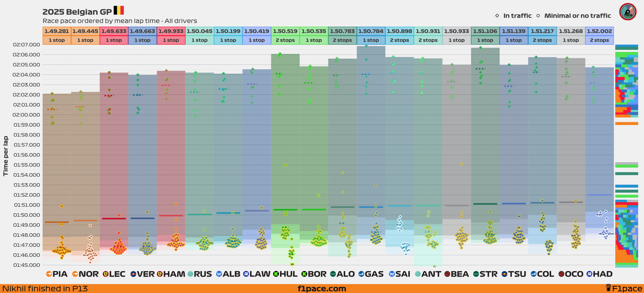Click mean lap time 1.52.002
The width and height of the screenshot is (644, 293).
coord(599,31)
